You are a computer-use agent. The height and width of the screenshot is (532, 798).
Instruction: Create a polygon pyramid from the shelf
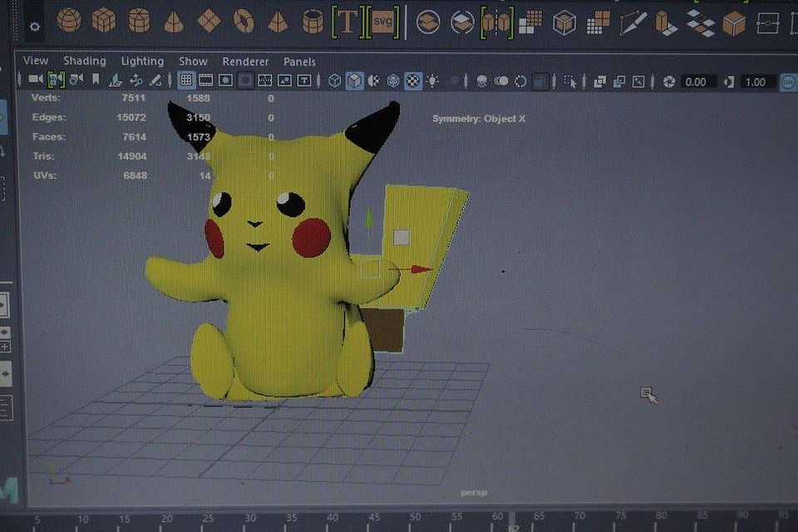pyautogui.click(x=278, y=22)
